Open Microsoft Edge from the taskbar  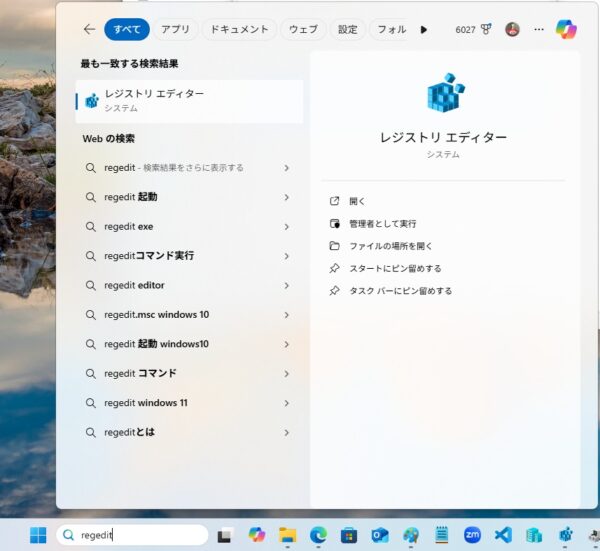click(x=318, y=535)
